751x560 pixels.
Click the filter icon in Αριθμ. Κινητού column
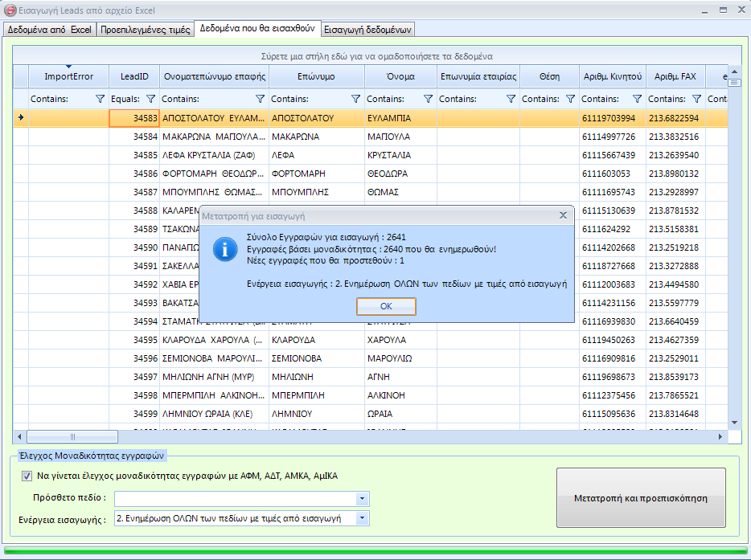tap(637, 99)
